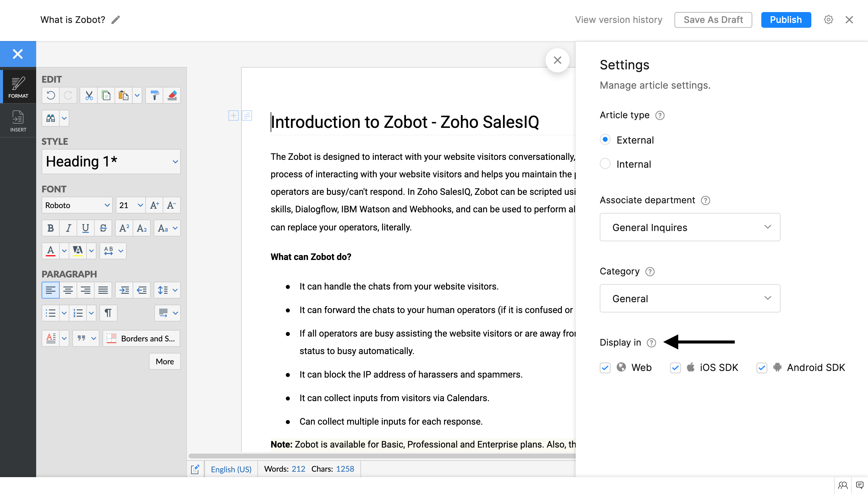Open the Associate department dropdown
This screenshot has width=868, height=494.
tap(690, 227)
